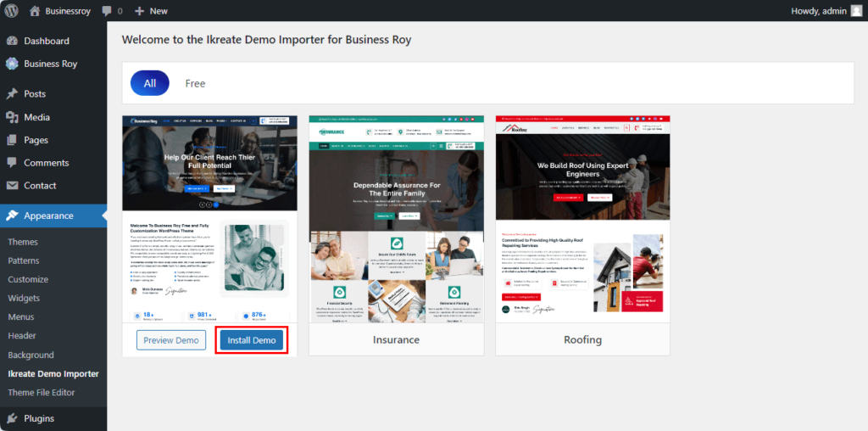The width and height of the screenshot is (868, 431).
Task: Click the Plugins icon in sidebar
Action: tap(12, 418)
